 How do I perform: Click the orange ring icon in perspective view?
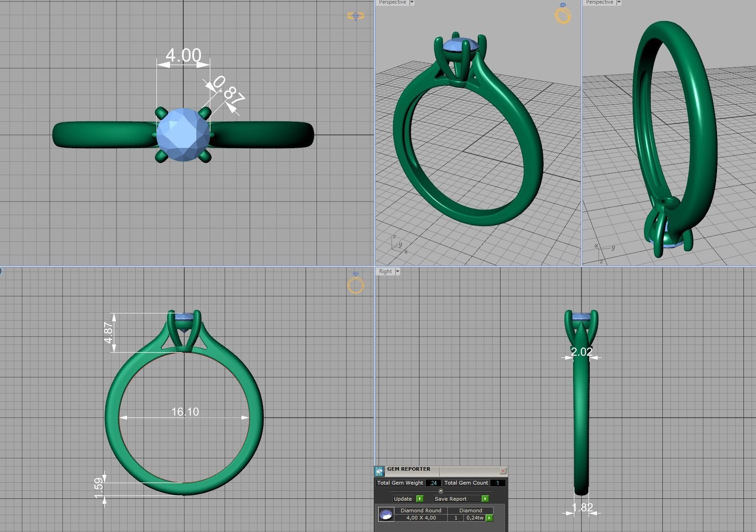coord(563,13)
